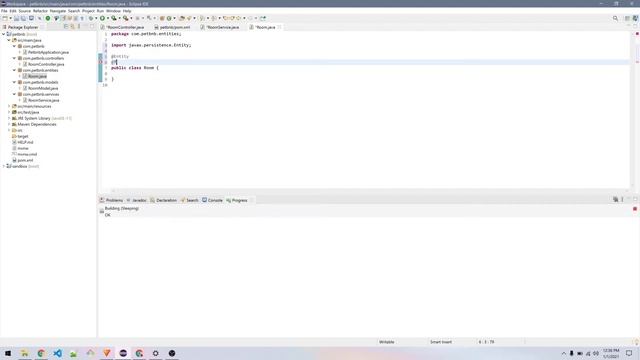Click the Windows Start button
640x360 pixels.
click(x=8, y=353)
